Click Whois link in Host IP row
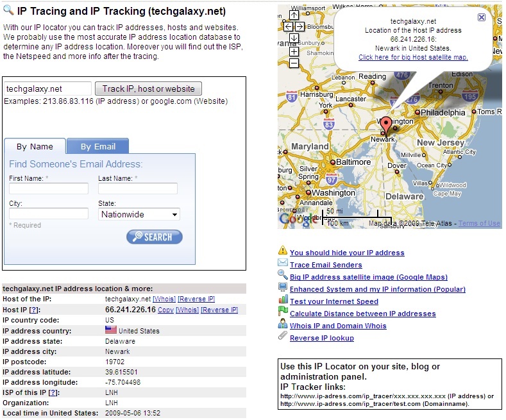This screenshot has height=420, width=506. pos(187,310)
